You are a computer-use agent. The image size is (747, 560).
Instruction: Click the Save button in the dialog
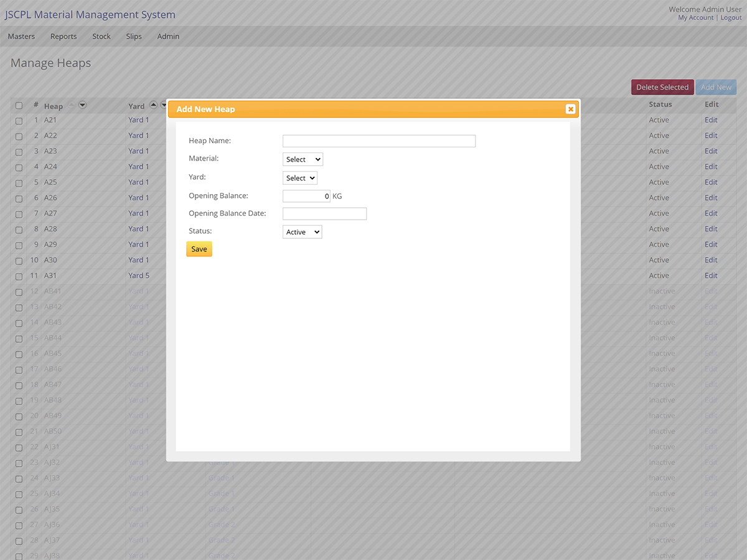point(199,248)
